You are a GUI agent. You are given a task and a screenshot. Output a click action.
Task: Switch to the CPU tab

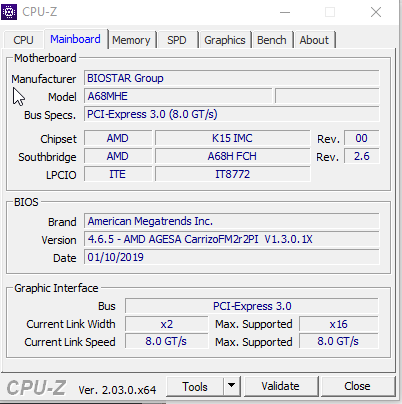tap(23, 40)
